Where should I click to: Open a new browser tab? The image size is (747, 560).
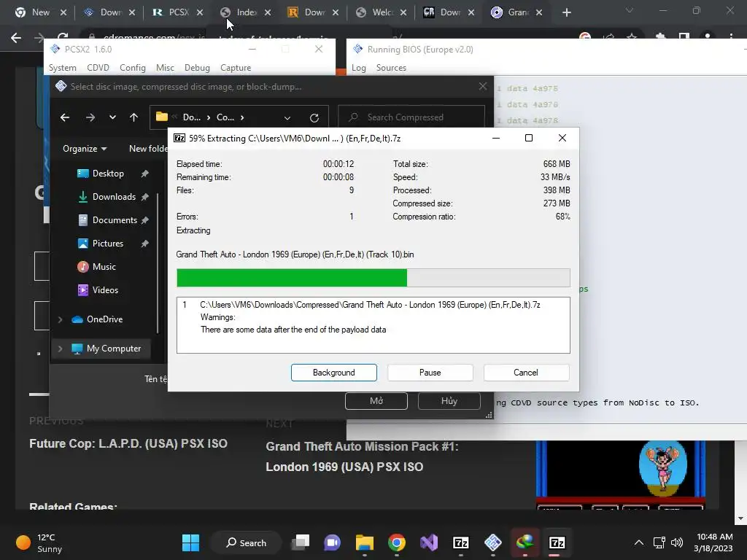click(x=566, y=12)
